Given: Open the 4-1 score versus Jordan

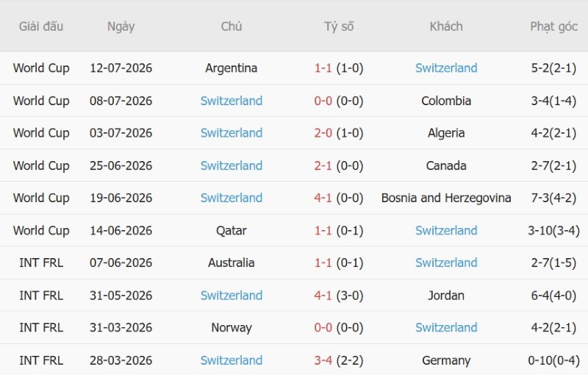Looking at the screenshot, I should point(323,296).
